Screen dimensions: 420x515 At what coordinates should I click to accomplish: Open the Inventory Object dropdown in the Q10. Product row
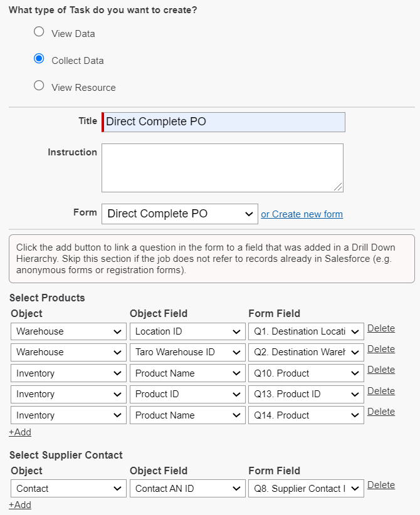(x=68, y=373)
